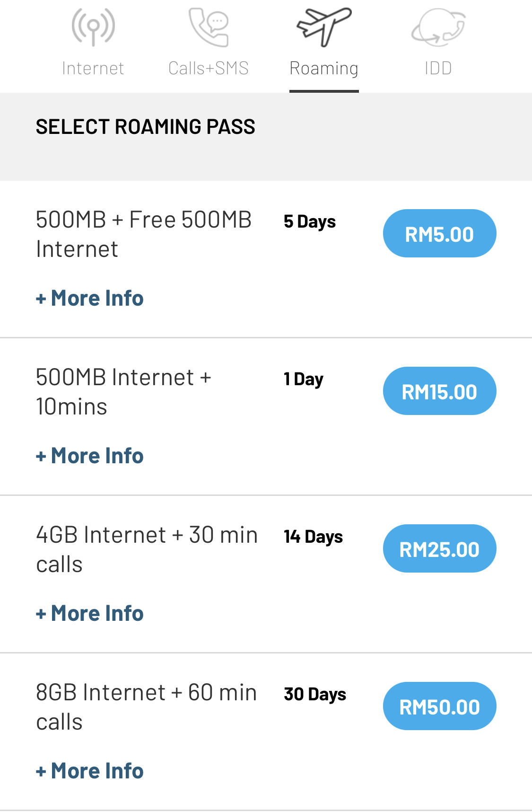Image resolution: width=532 pixels, height=812 pixels.
Task: Purchase the RM50.00 roaming pass
Action: [439, 706]
